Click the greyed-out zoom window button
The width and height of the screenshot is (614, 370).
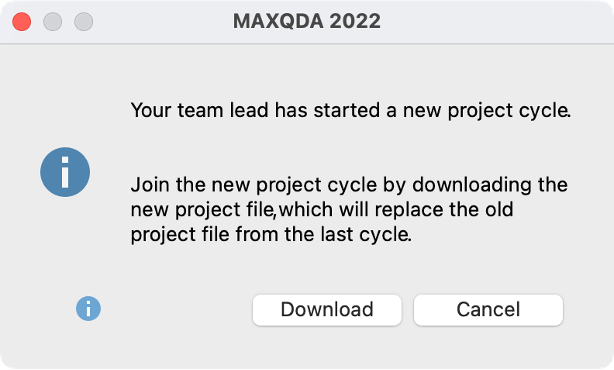coord(83,22)
